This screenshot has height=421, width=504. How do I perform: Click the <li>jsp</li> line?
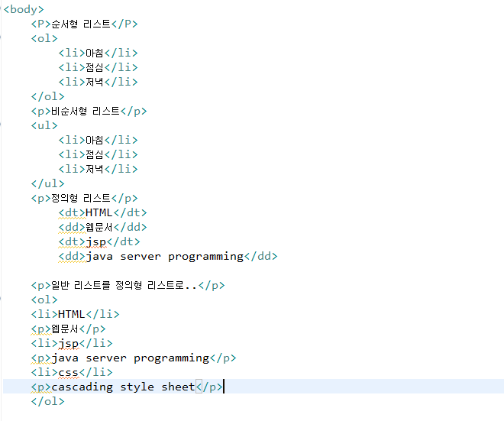point(72,344)
